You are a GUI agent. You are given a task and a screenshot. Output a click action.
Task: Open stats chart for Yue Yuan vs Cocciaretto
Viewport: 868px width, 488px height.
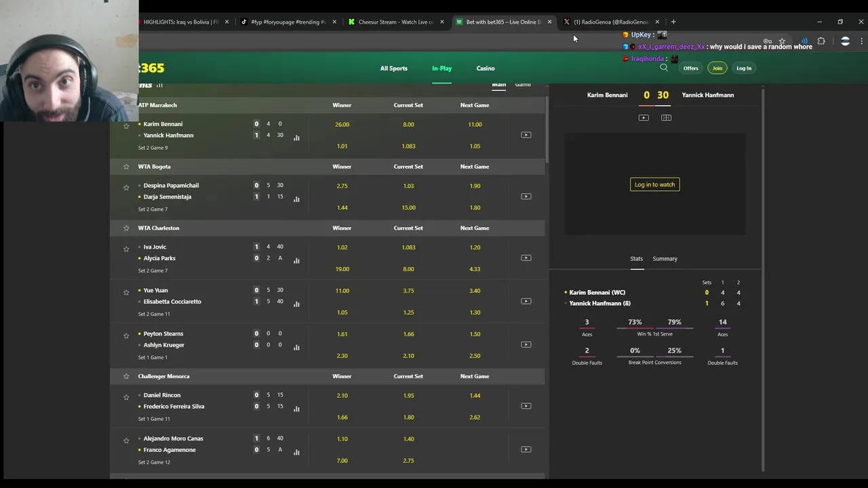pos(296,304)
